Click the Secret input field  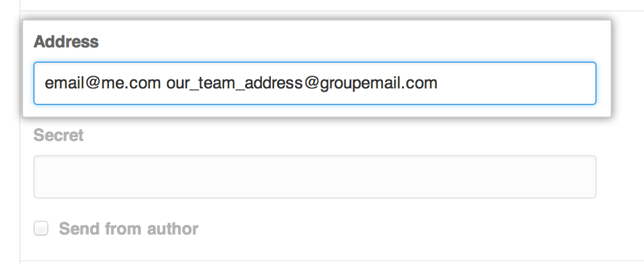(x=314, y=177)
